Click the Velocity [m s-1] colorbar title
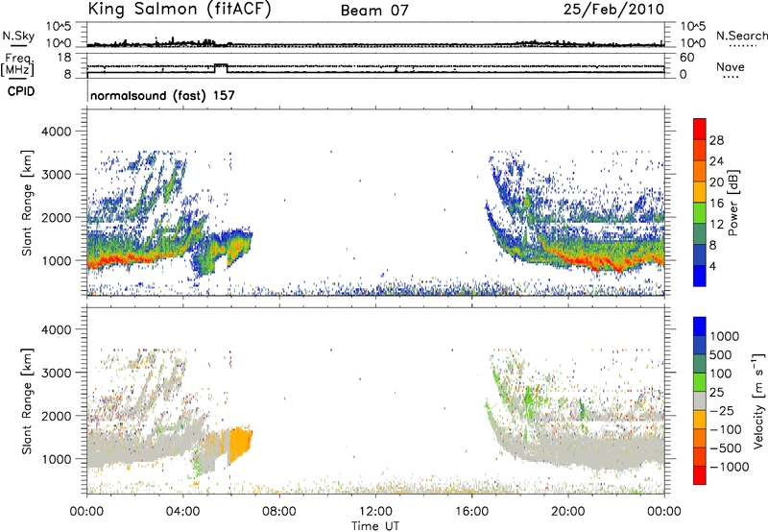This screenshot has height=532, width=768. [x=758, y=400]
